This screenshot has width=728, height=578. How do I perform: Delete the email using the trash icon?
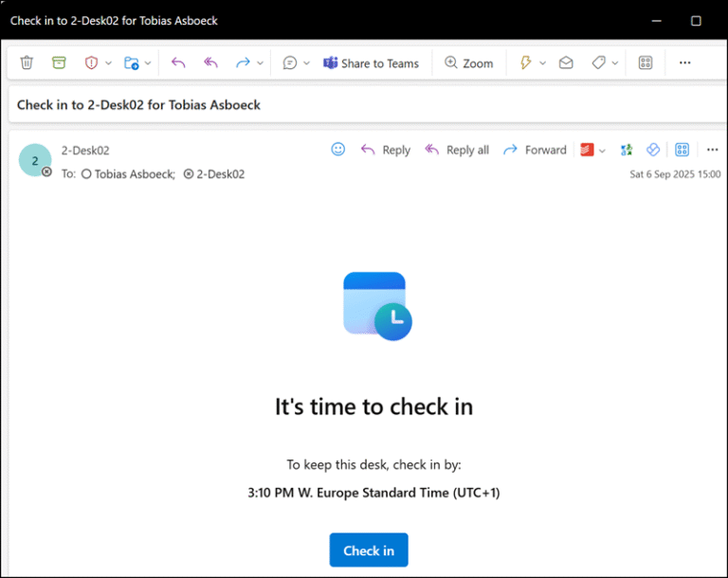(x=27, y=63)
